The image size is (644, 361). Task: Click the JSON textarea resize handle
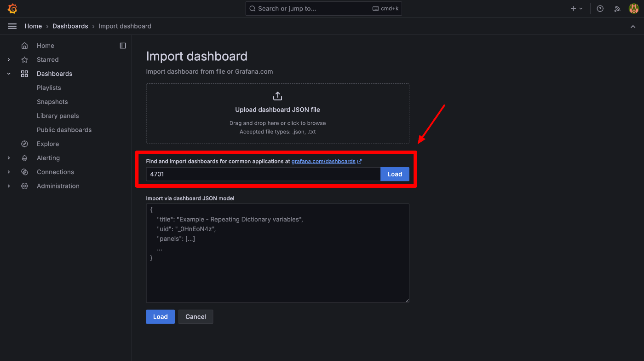[407, 300]
